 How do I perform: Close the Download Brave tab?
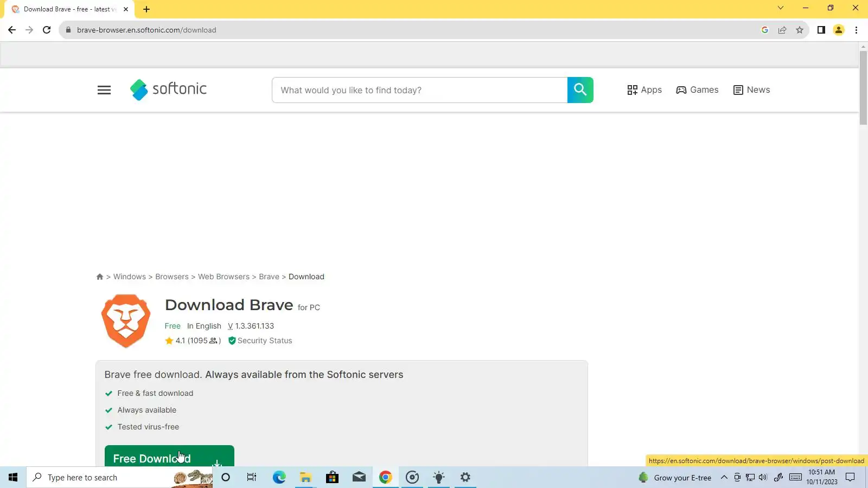pyautogui.click(x=126, y=9)
